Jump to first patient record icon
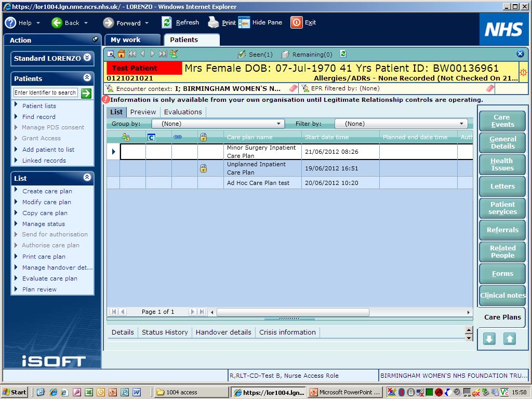Image resolution: width=532 pixels, height=399 pixels. 132,54
